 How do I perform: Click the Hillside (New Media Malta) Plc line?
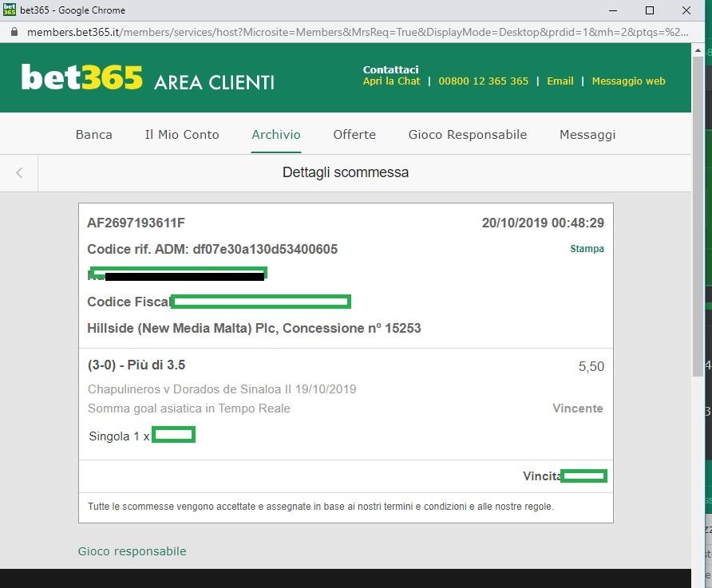pos(254,328)
